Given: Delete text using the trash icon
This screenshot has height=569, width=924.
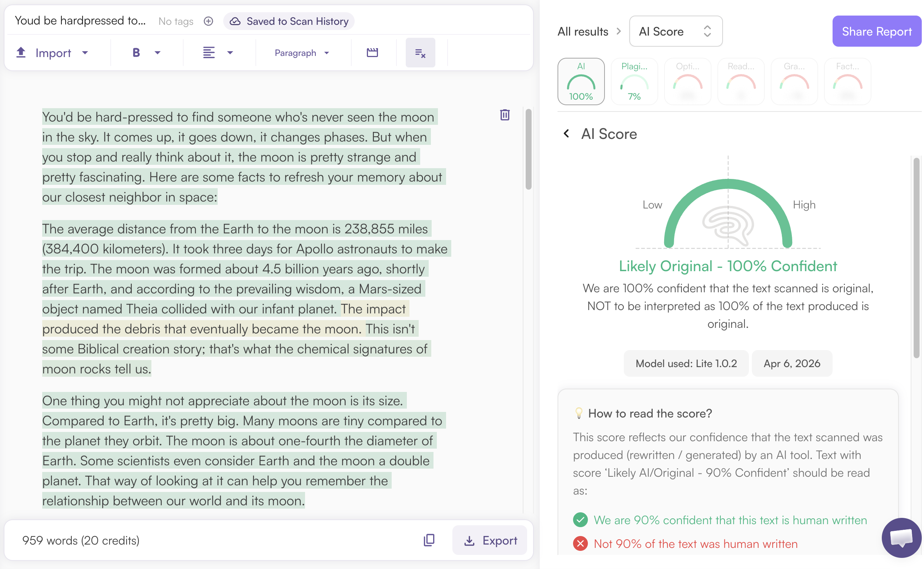Looking at the screenshot, I should point(505,115).
